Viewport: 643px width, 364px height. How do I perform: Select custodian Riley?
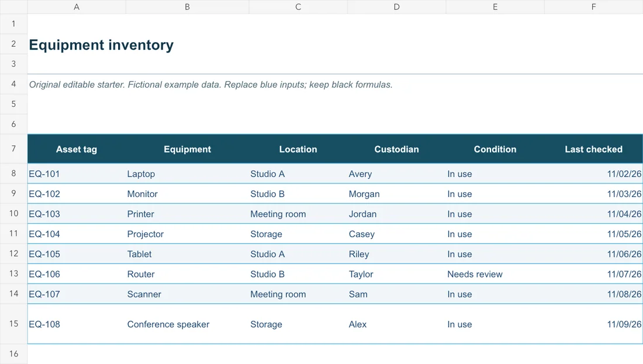(x=396, y=254)
